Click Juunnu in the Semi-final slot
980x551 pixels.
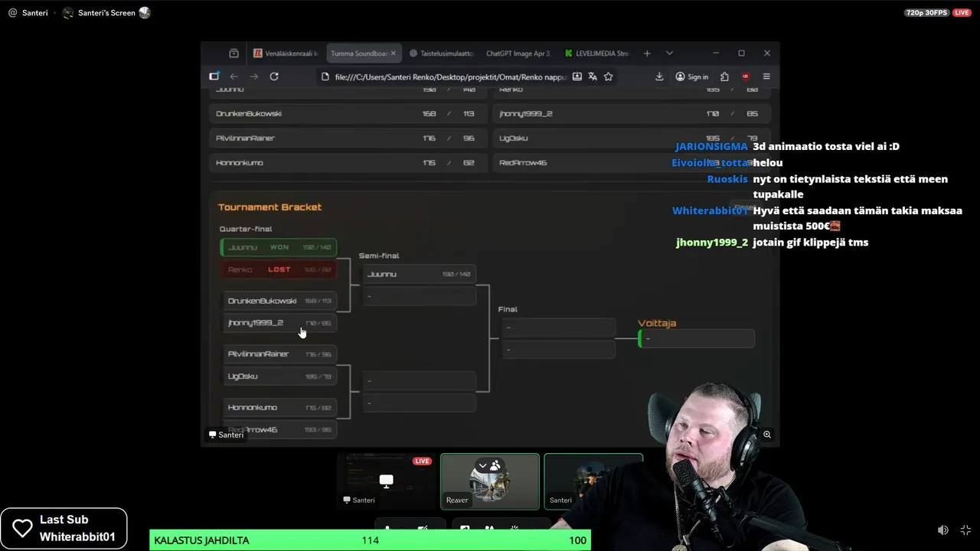[419, 274]
